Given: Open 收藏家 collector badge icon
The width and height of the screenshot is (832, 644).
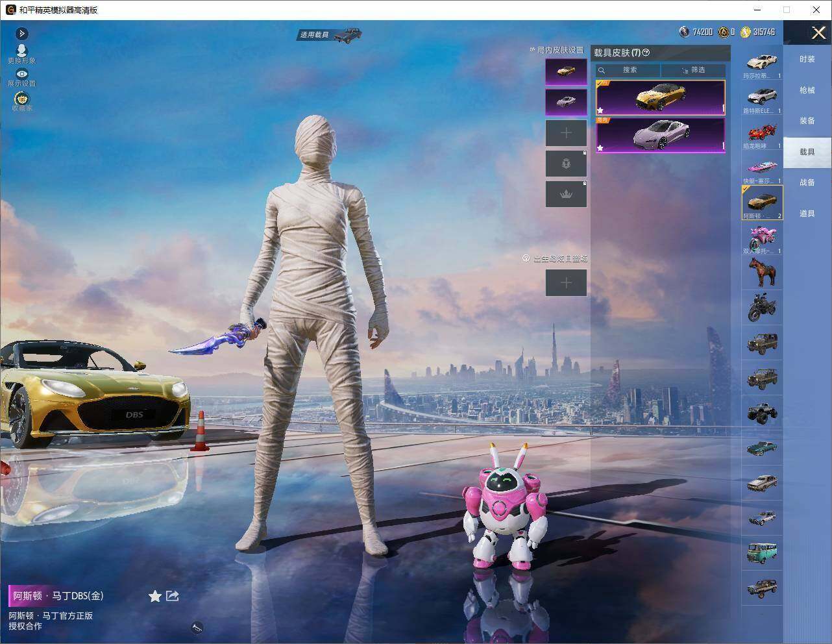Looking at the screenshot, I should tap(21, 101).
